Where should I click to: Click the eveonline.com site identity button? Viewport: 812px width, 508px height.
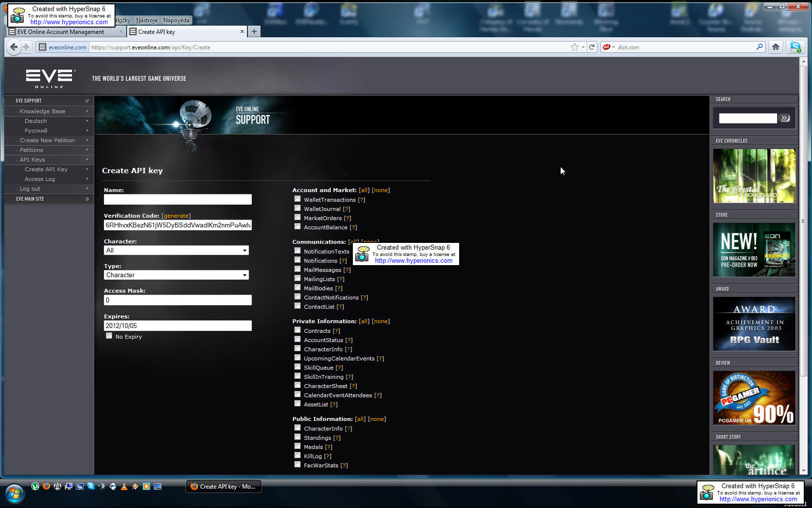point(63,47)
